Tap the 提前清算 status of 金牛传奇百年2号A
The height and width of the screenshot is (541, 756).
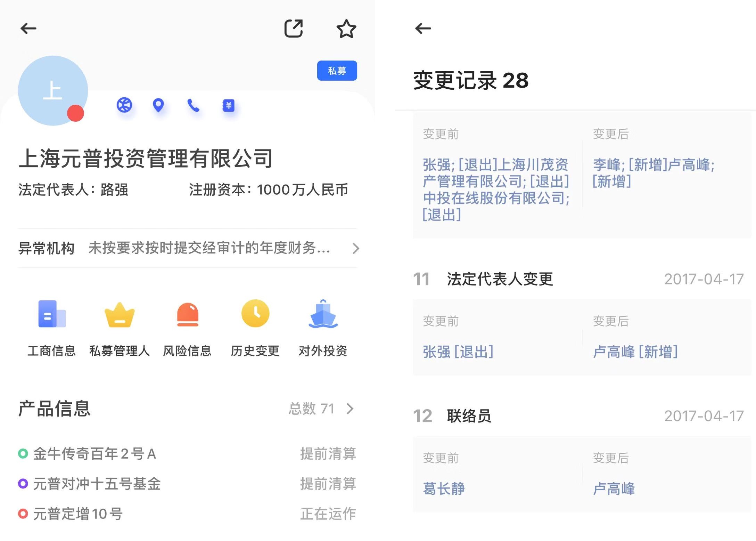click(x=328, y=454)
